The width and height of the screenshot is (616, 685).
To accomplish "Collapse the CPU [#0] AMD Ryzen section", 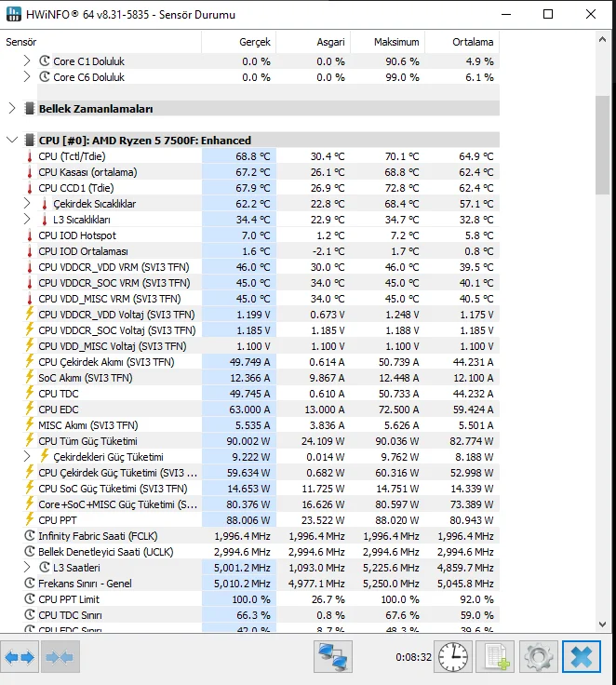I will (12, 141).
